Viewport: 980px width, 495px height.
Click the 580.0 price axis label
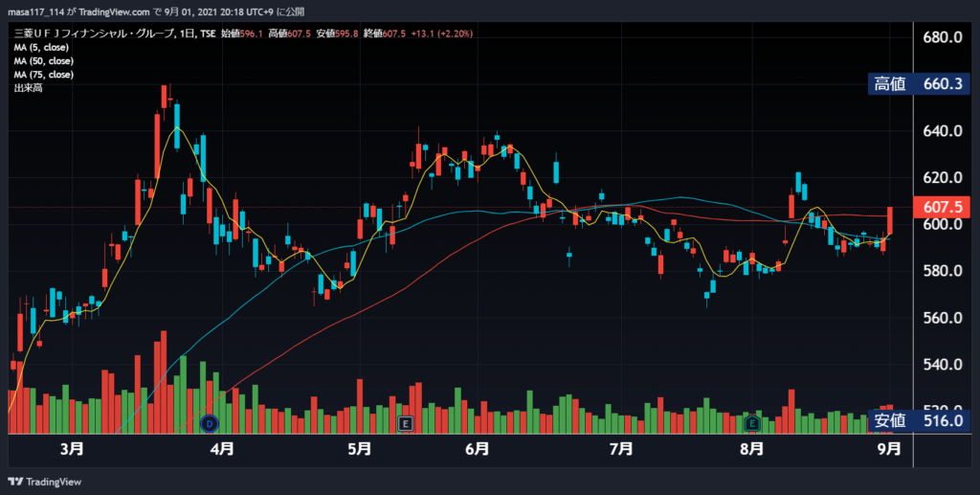(943, 271)
